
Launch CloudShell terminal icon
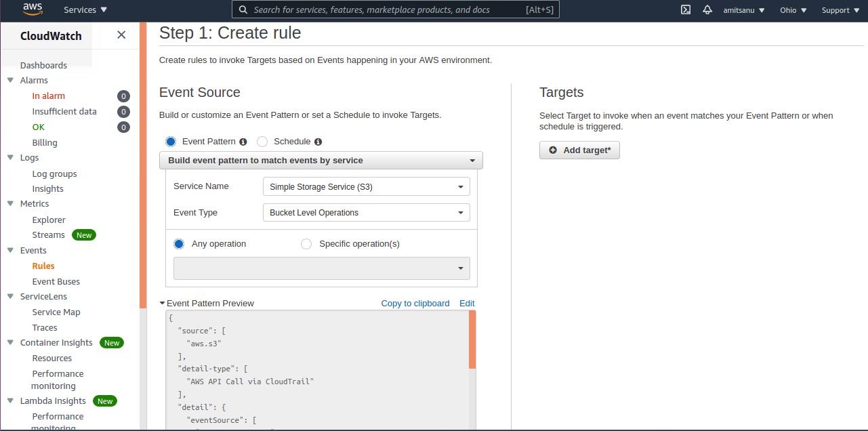click(x=686, y=10)
